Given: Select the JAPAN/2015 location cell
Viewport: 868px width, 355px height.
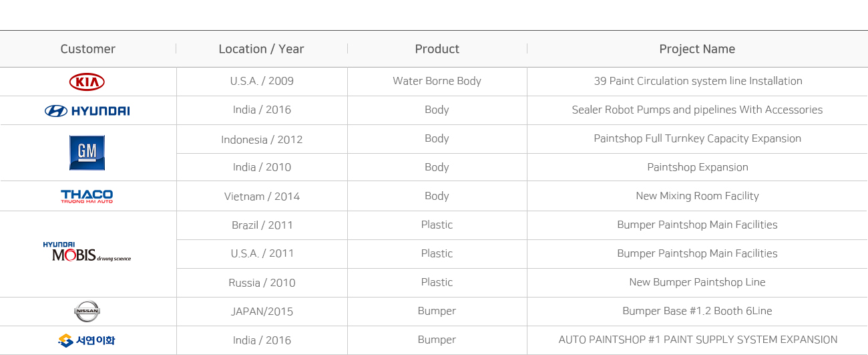Looking at the screenshot, I should (x=262, y=312).
